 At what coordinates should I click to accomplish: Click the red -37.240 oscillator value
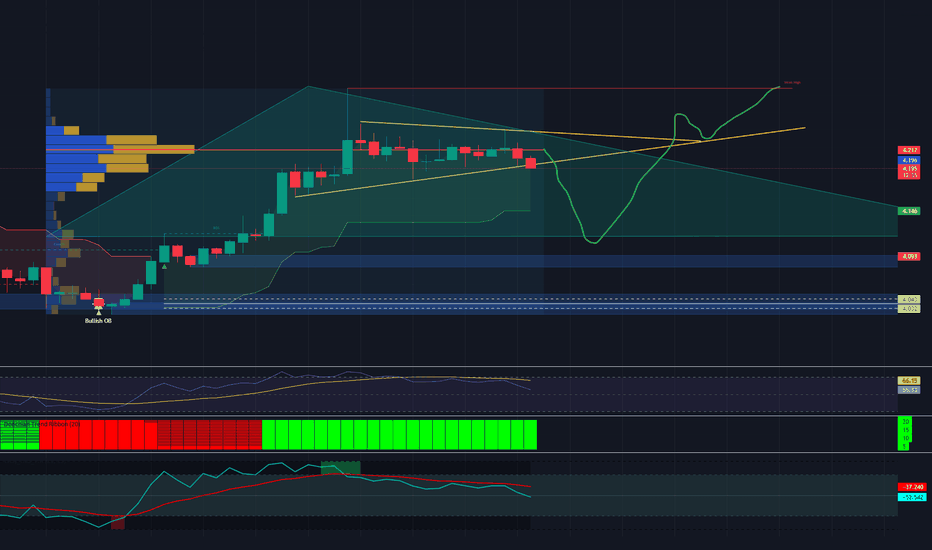(x=911, y=487)
